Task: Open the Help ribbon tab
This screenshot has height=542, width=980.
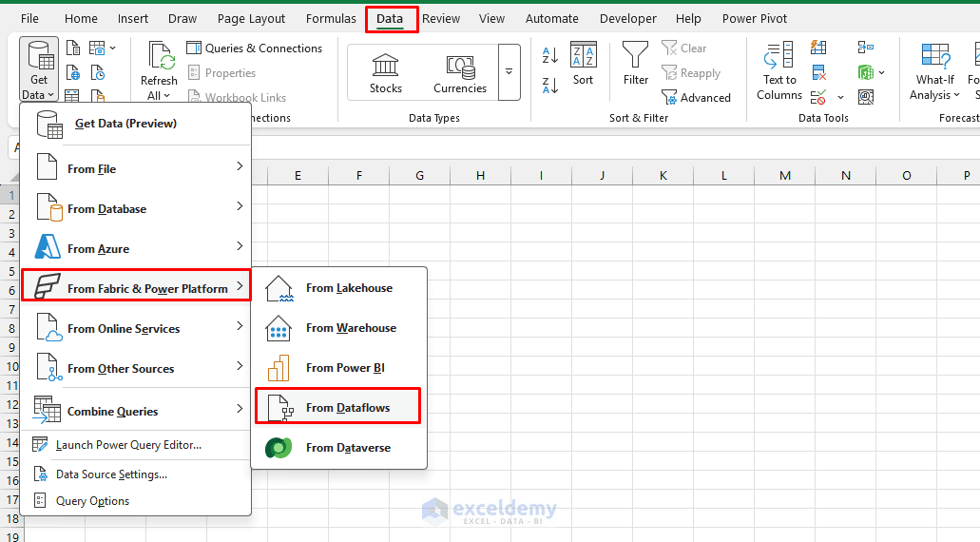Action: [x=688, y=19]
